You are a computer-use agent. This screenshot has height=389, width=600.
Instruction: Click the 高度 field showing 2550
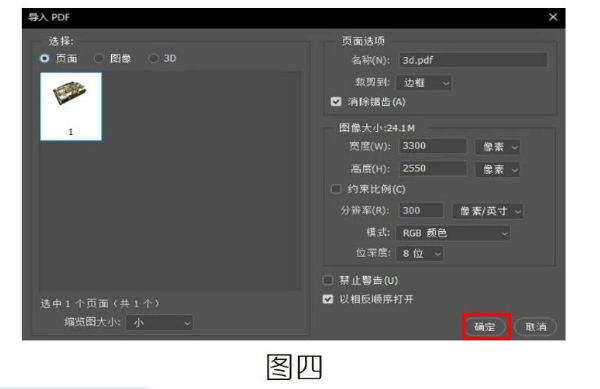pyautogui.click(x=433, y=168)
